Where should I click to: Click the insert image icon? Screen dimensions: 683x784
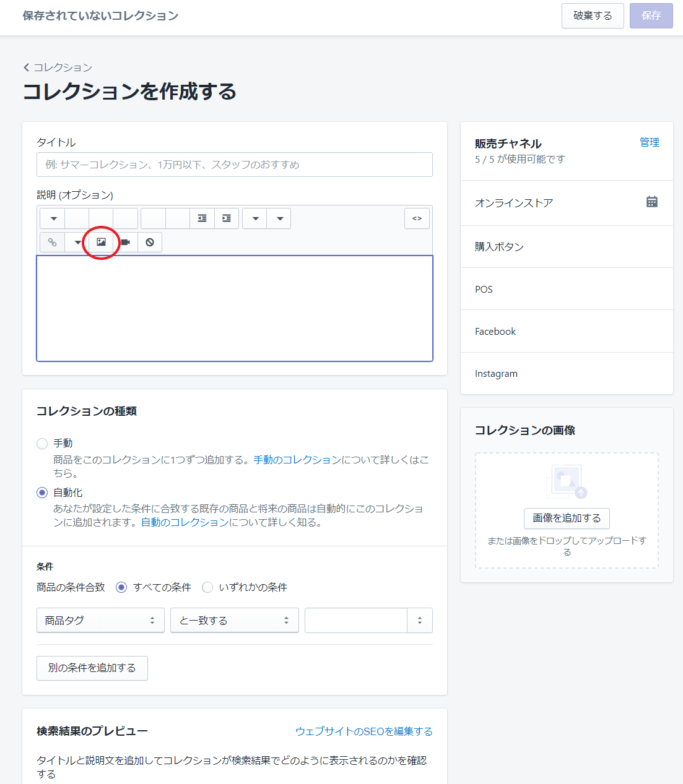[101, 243]
